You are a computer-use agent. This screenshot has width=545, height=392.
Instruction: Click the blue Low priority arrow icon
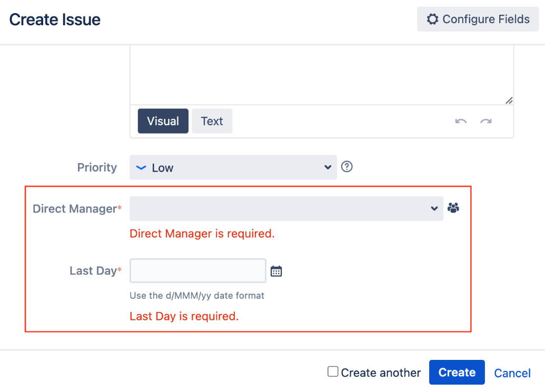[141, 167]
